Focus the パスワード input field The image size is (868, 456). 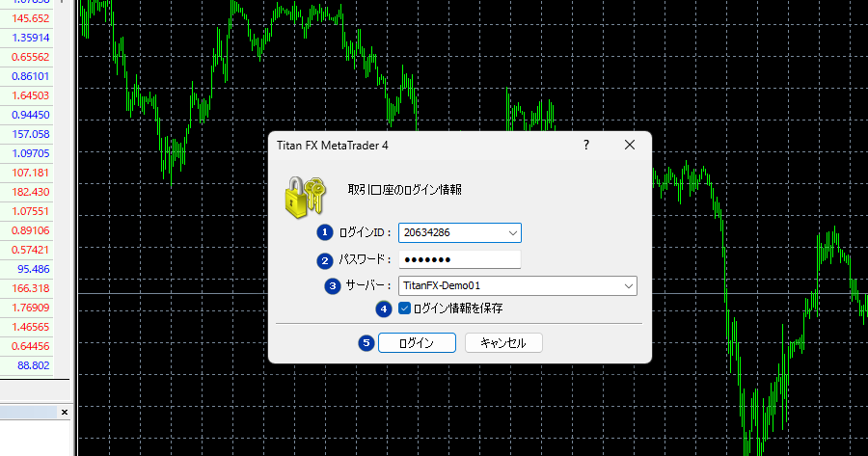(459, 259)
